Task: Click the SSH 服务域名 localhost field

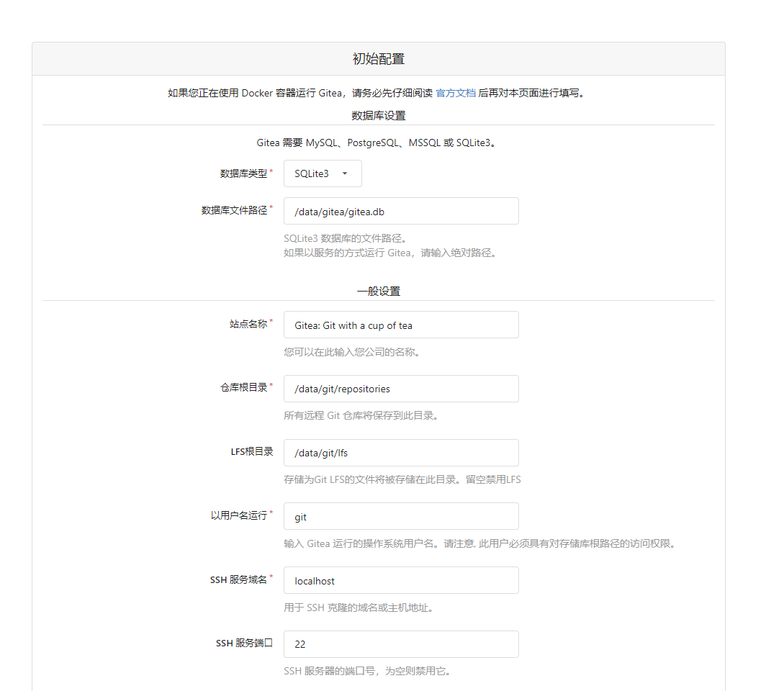Action: click(x=401, y=580)
